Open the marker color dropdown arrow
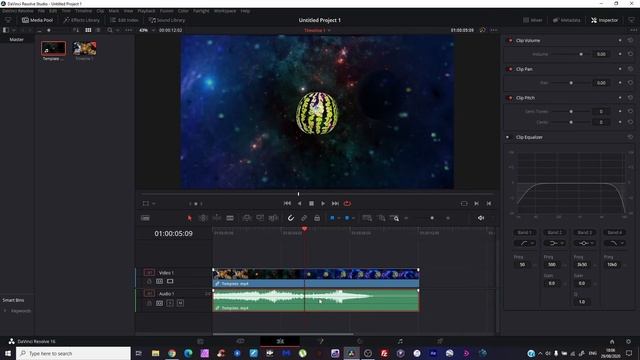This screenshot has width=640, height=360. click(x=353, y=218)
